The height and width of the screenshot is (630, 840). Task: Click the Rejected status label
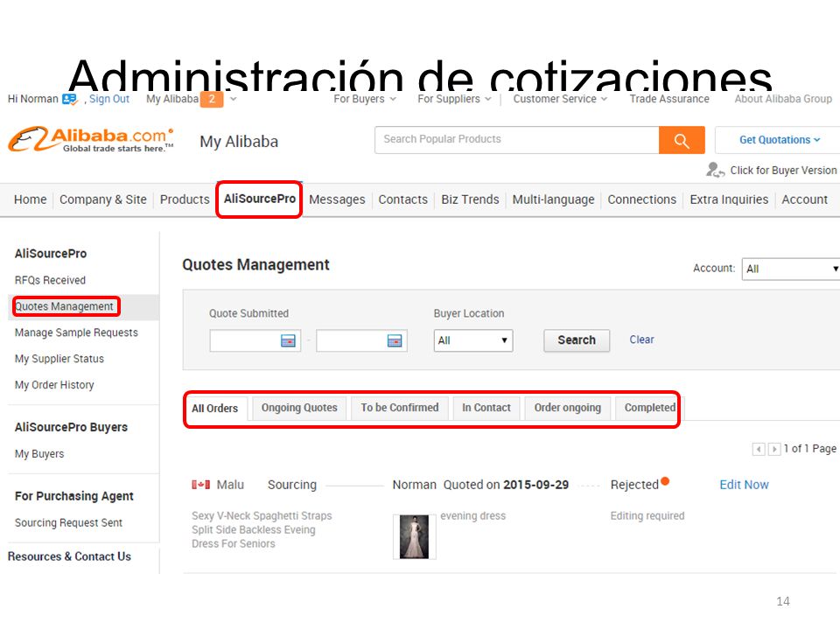click(634, 485)
